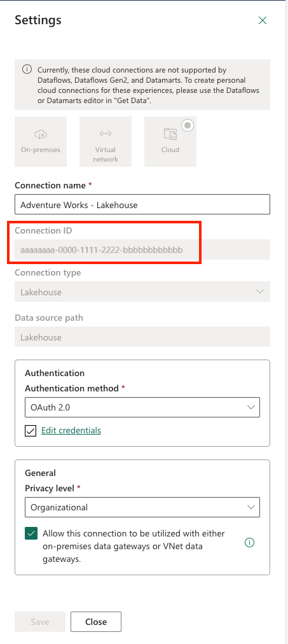Click the Edit credentials link
Viewport: 288px width, 644px height.
[71, 430]
